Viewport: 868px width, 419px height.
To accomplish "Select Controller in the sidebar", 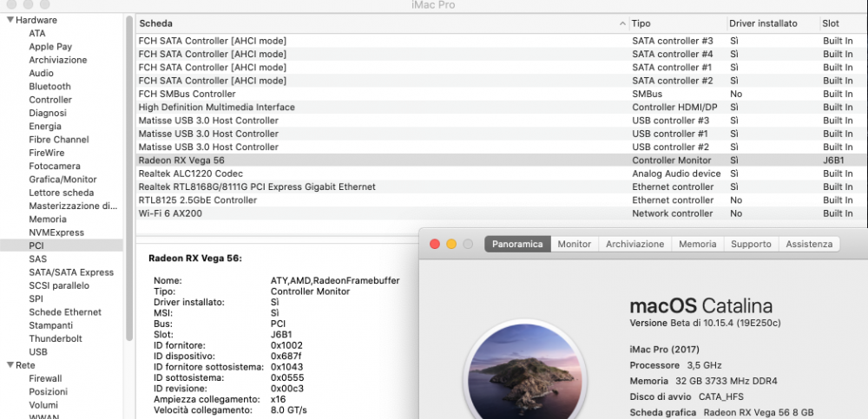I will click(50, 100).
